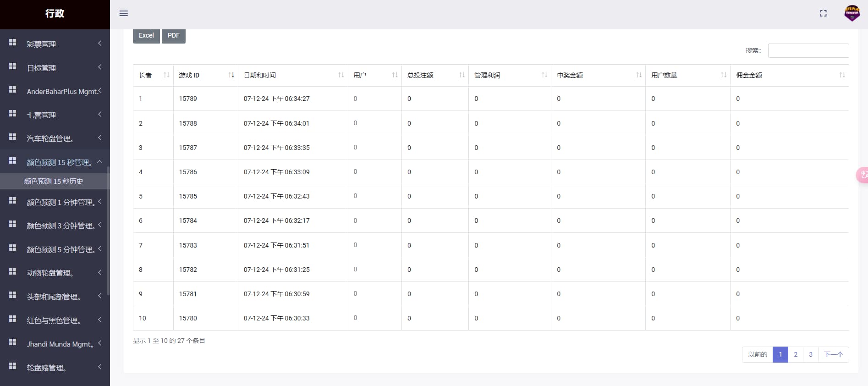Sort the table by 游戏 ID column
Viewport: 868px width, 386px height.
tap(231, 75)
